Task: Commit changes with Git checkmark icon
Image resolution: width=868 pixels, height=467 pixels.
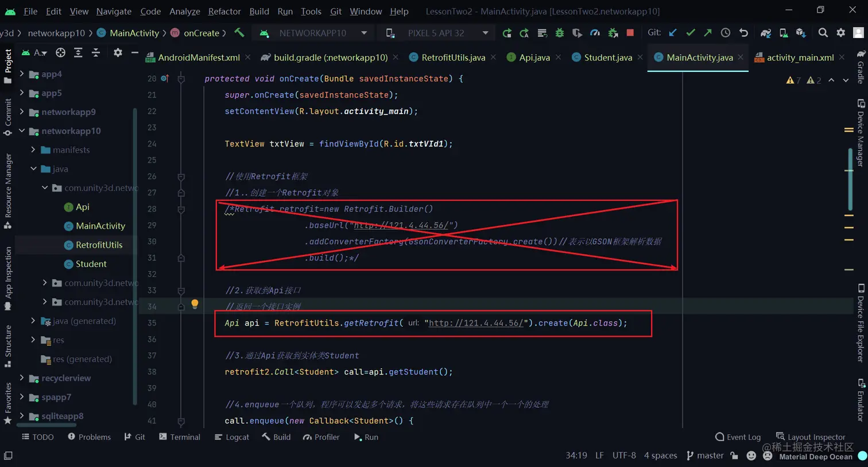Action: 691,33
